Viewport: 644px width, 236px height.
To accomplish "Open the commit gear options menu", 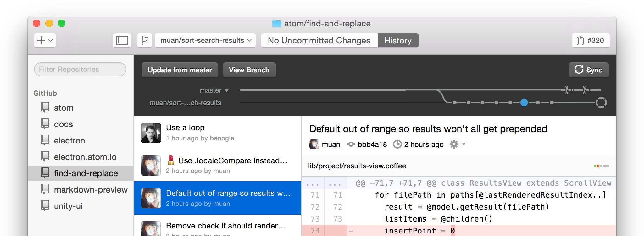I will click(x=457, y=144).
